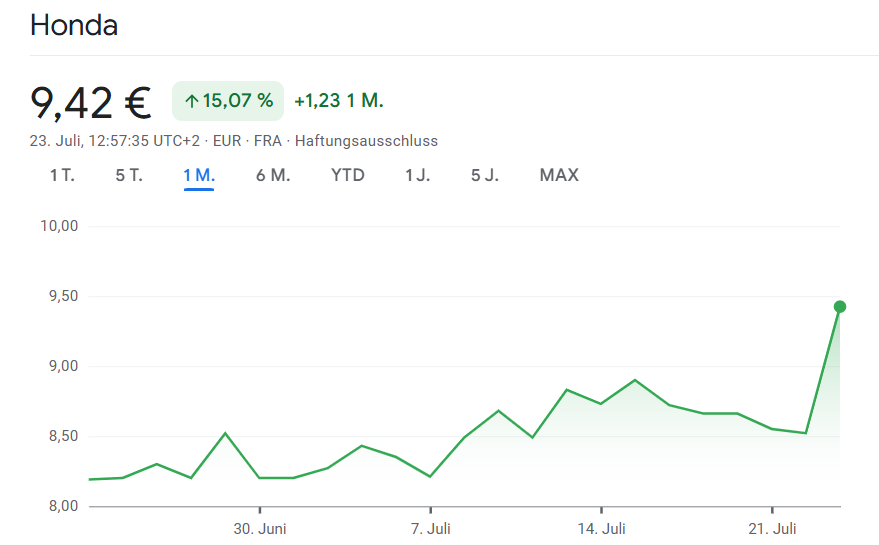The image size is (879, 545).
Task: Click the 9,42 € price value
Action: click(91, 103)
